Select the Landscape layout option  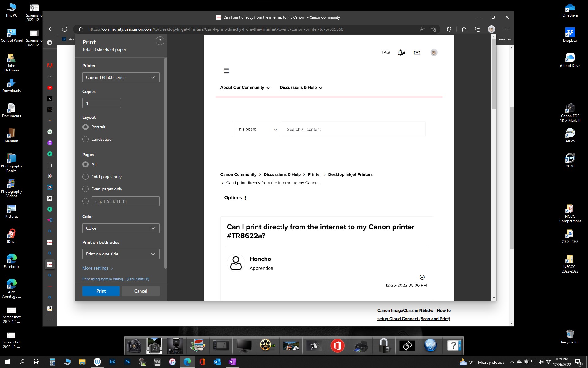(x=86, y=139)
